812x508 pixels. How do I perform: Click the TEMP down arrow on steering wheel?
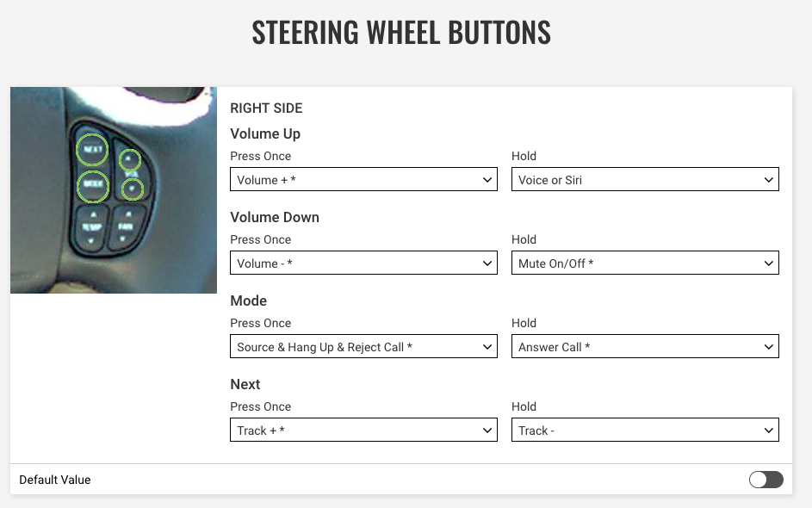[x=91, y=239]
